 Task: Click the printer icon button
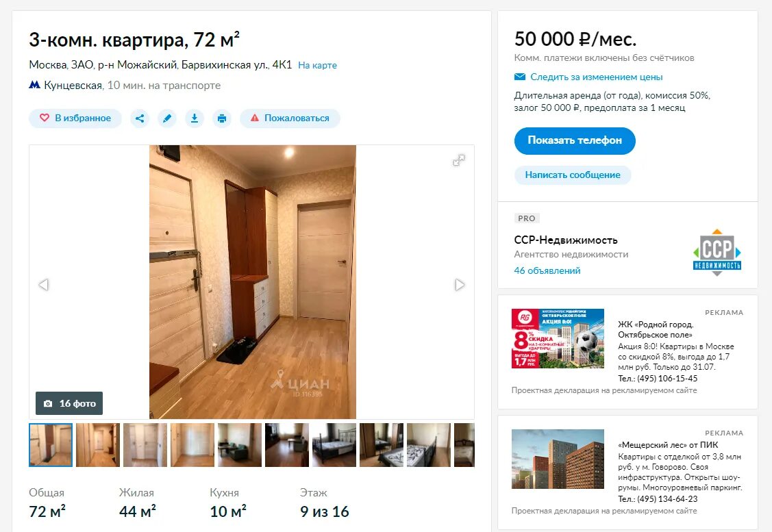222,118
